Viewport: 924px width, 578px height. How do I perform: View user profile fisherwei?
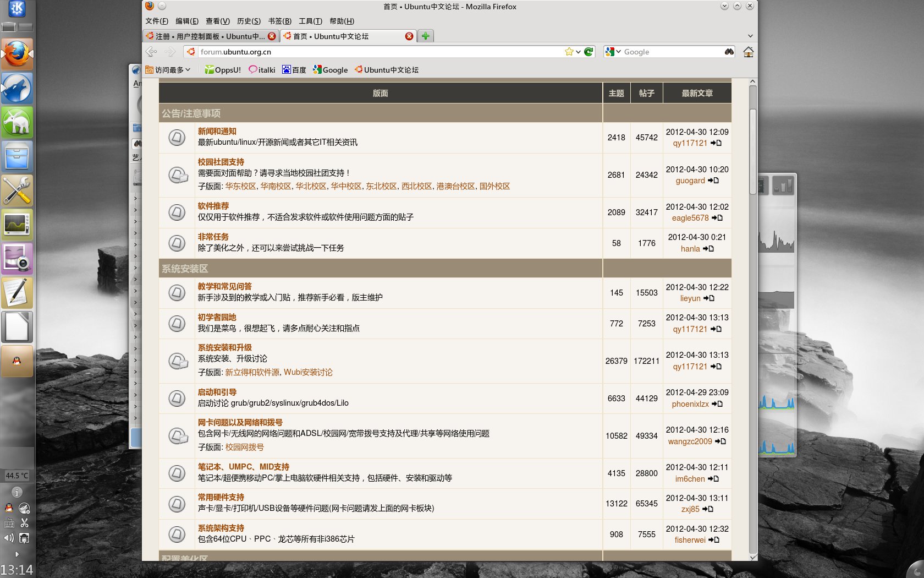[690, 540]
